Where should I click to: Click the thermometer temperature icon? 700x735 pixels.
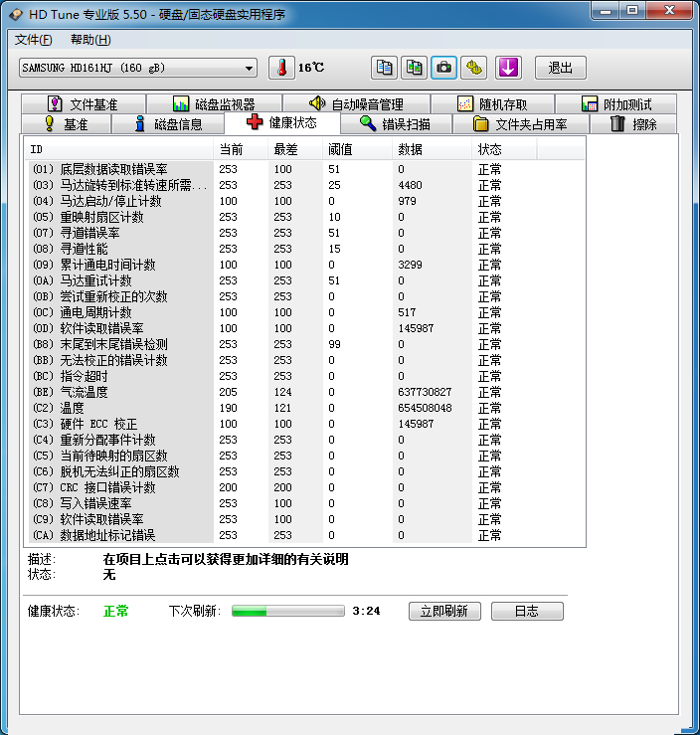[x=281, y=68]
